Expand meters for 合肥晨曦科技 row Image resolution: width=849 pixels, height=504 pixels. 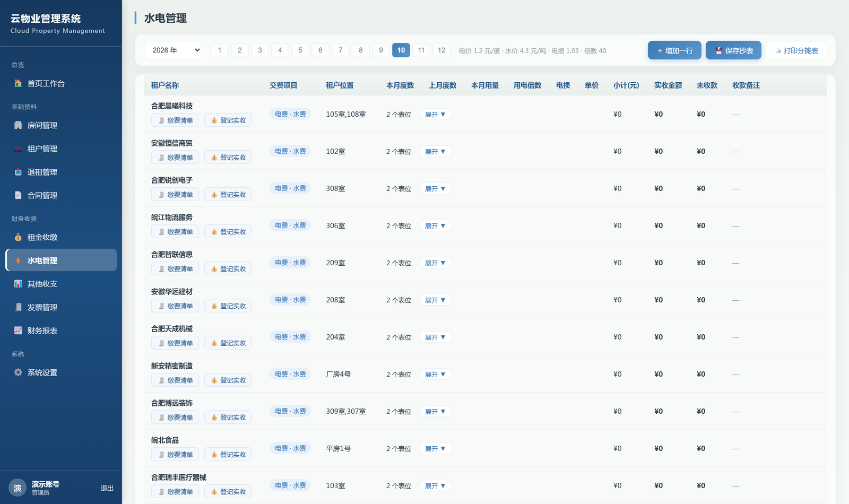435,114
